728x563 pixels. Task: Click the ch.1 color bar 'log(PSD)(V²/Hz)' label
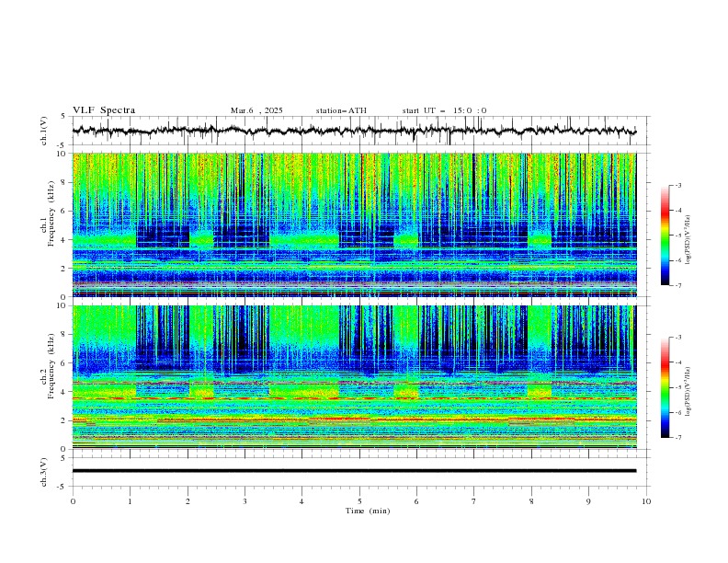tap(688, 240)
